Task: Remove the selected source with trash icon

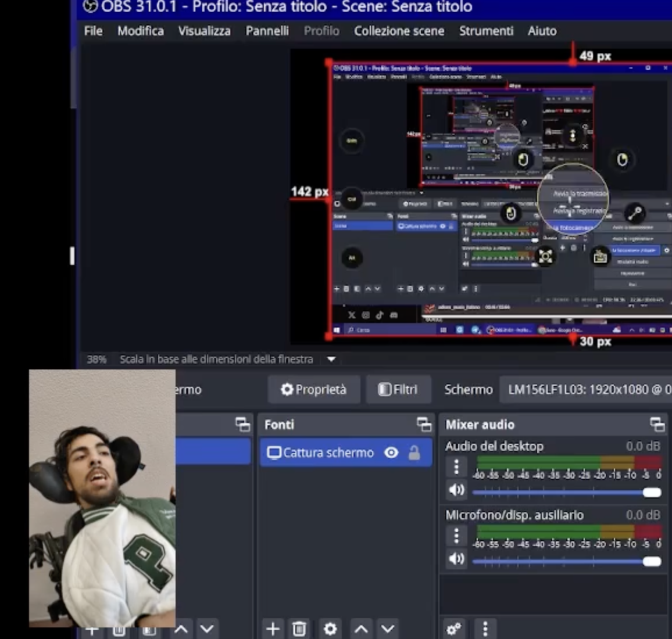Action: pos(299,629)
